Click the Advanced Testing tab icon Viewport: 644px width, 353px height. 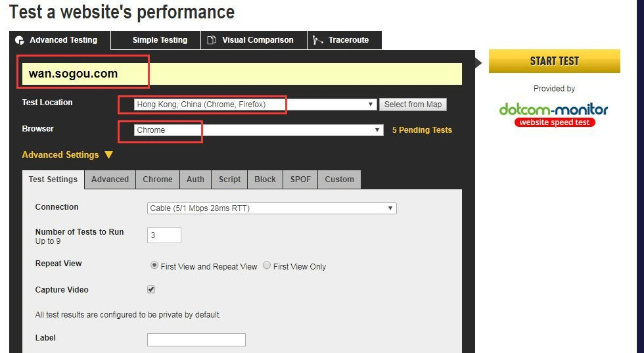click(x=20, y=40)
